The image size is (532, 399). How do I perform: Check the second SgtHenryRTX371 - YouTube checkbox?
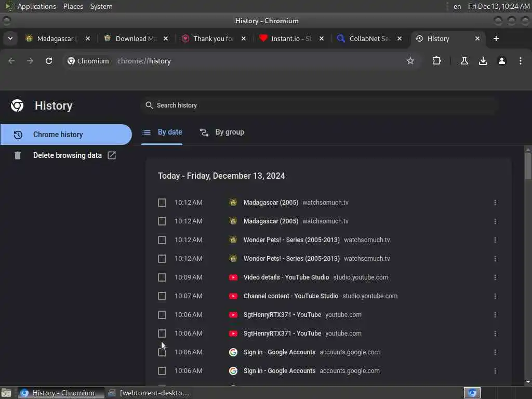[x=162, y=334]
